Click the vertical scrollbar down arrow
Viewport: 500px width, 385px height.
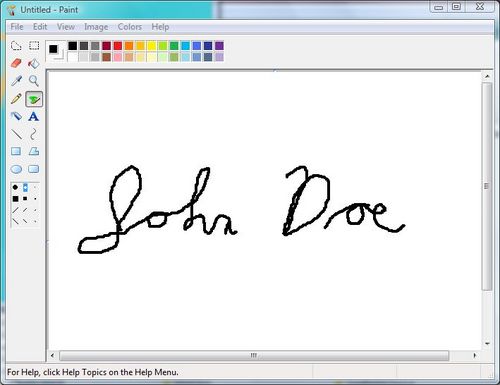tap(487, 343)
